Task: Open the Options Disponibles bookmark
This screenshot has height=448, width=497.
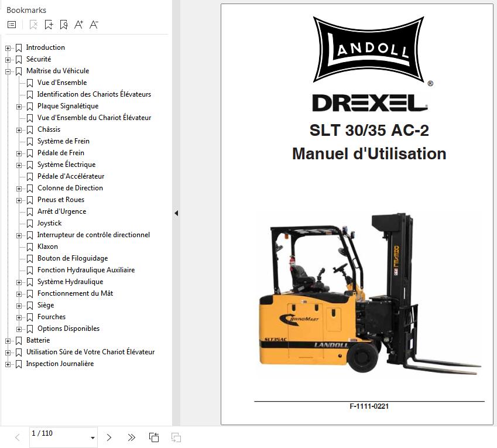Action: pos(68,329)
